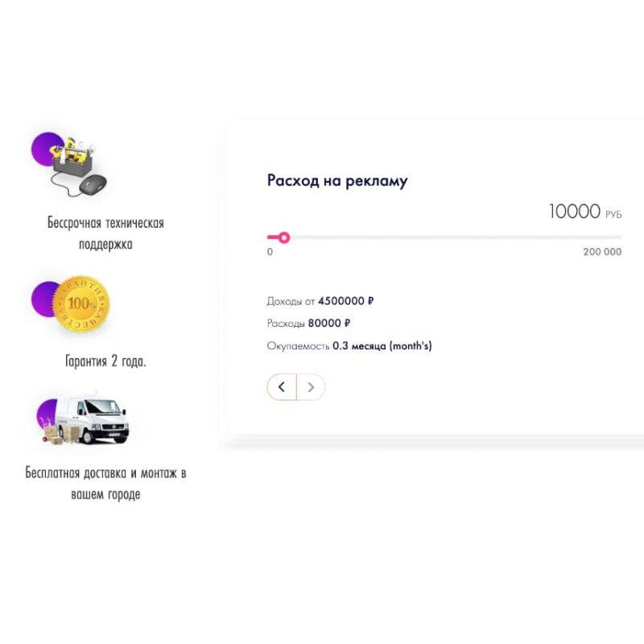The image size is (644, 644).
Task: Click the 'Бесплатная доставка и монтаж' caption
Action: 105,484
